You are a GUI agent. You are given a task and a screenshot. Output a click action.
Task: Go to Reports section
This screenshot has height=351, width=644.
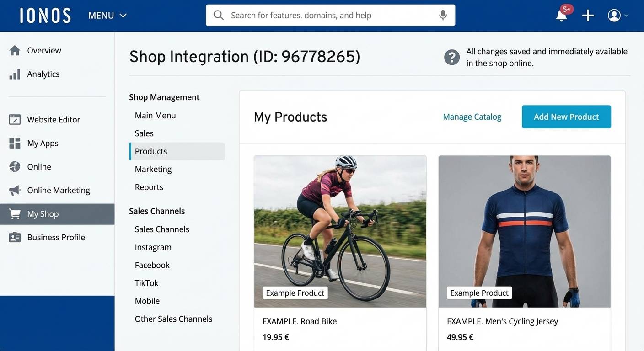(x=149, y=187)
